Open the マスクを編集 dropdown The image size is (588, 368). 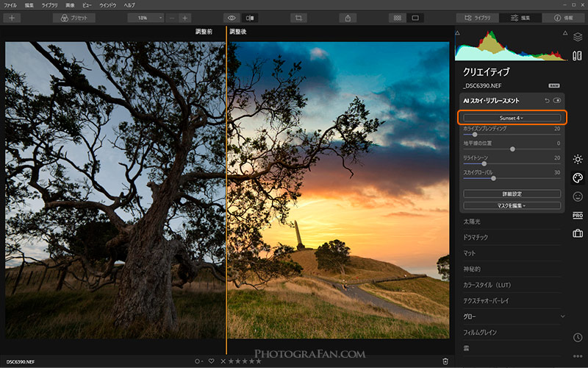click(x=512, y=206)
